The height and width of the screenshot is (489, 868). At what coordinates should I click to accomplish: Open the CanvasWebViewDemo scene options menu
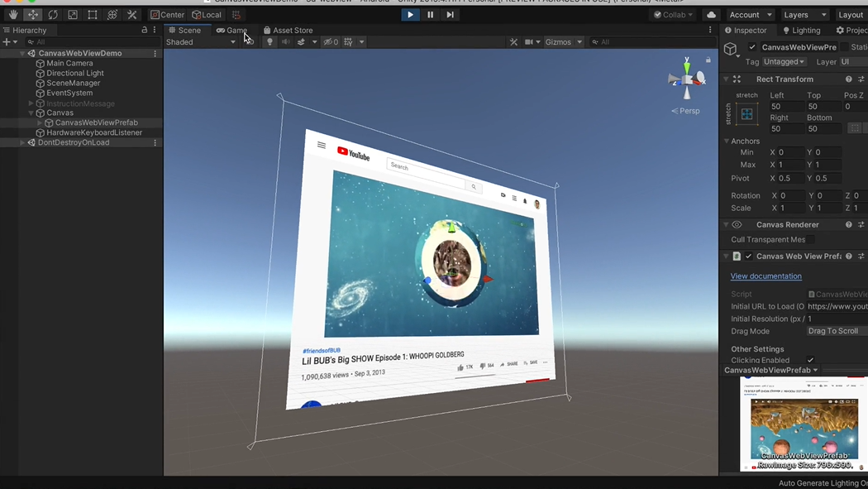155,54
